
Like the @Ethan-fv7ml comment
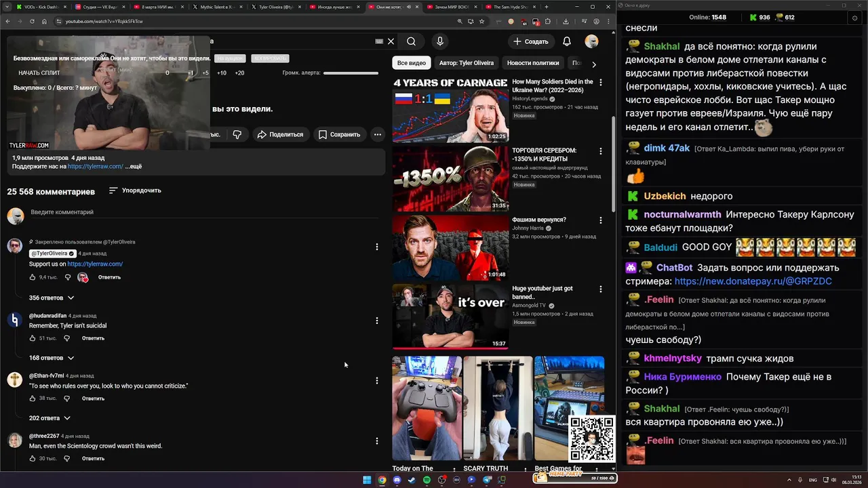coord(33,399)
